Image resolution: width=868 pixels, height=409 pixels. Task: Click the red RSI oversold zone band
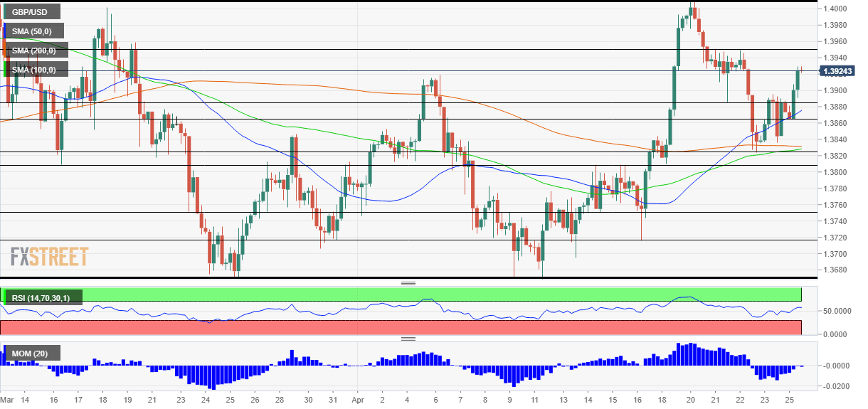[427, 327]
